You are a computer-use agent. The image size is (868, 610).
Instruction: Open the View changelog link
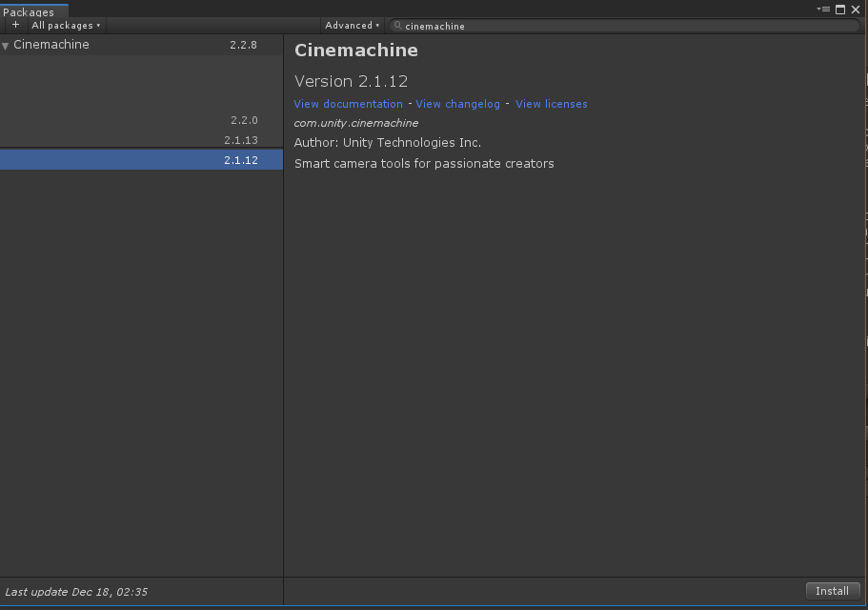pos(457,104)
